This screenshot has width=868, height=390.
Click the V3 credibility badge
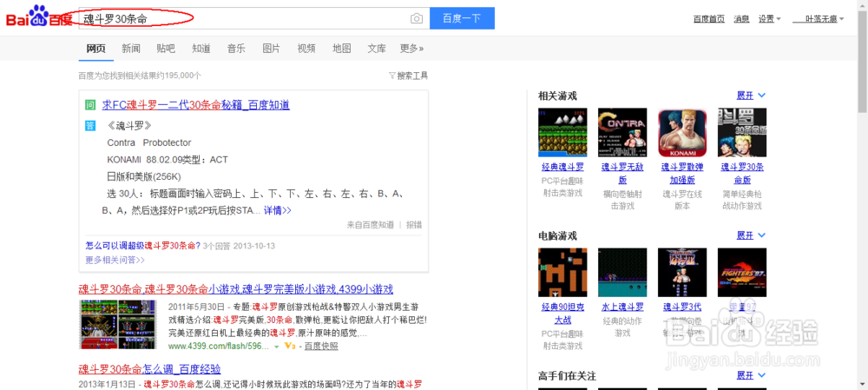tap(290, 347)
